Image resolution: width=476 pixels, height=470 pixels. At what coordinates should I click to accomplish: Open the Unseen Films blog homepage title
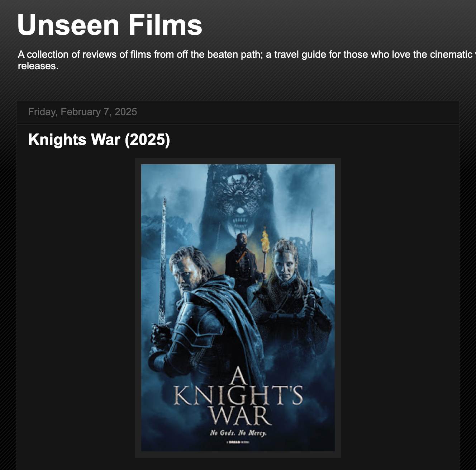[110, 25]
